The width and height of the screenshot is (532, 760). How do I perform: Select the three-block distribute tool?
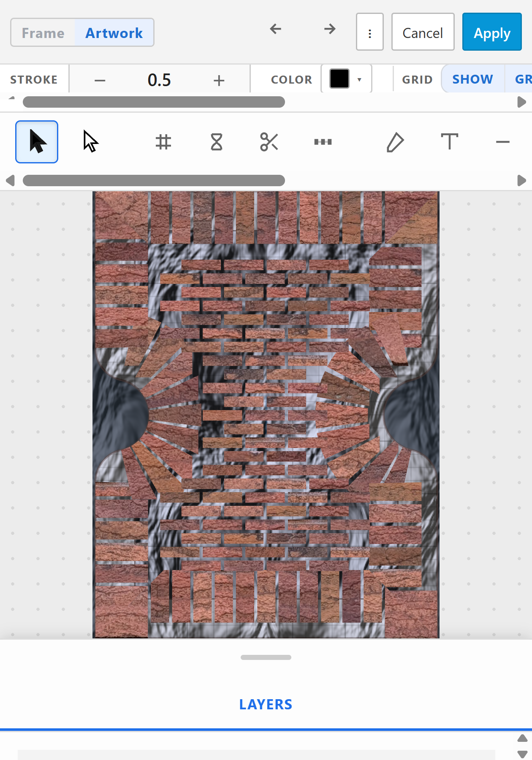[x=323, y=142]
